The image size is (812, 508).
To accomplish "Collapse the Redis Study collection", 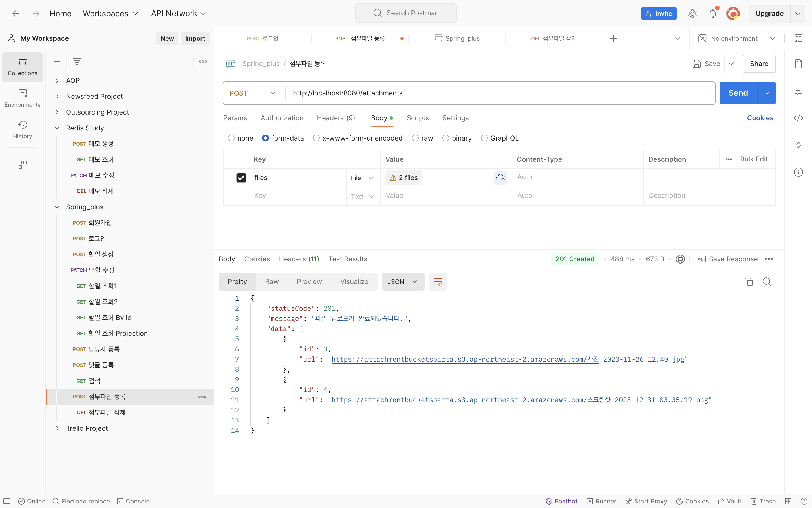I will (57, 128).
